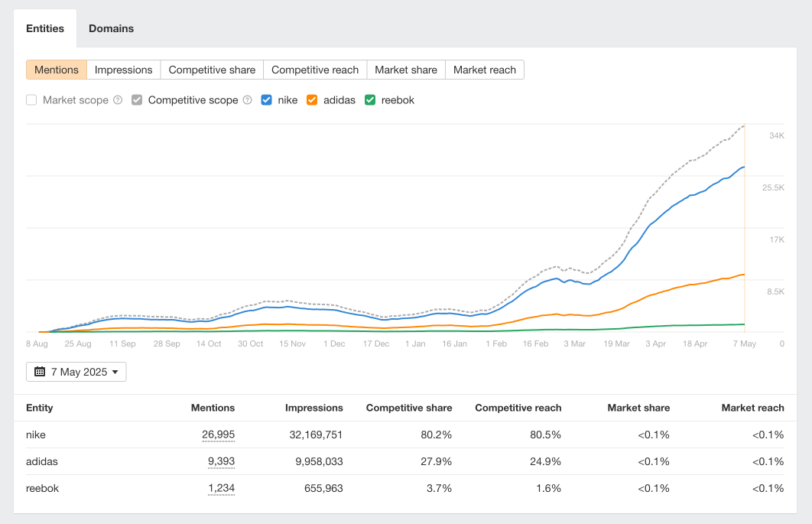
Task: Open nike mentions count 26,995
Action: tap(218, 434)
